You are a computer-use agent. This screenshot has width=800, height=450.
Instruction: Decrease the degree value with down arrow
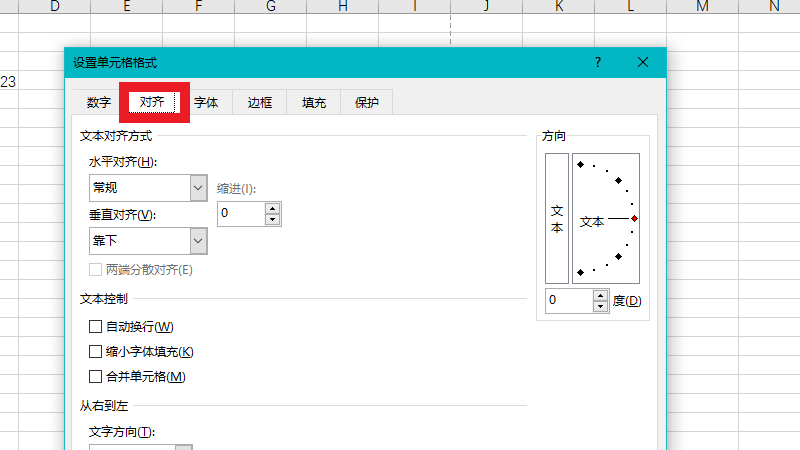click(x=600, y=306)
